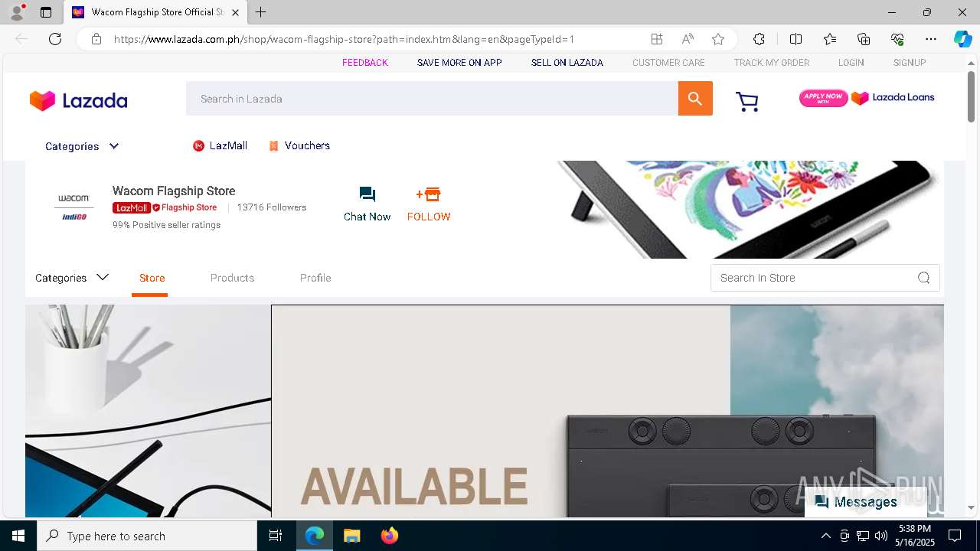
Task: Open the Lazada Loans apply now banner
Action: [867, 98]
